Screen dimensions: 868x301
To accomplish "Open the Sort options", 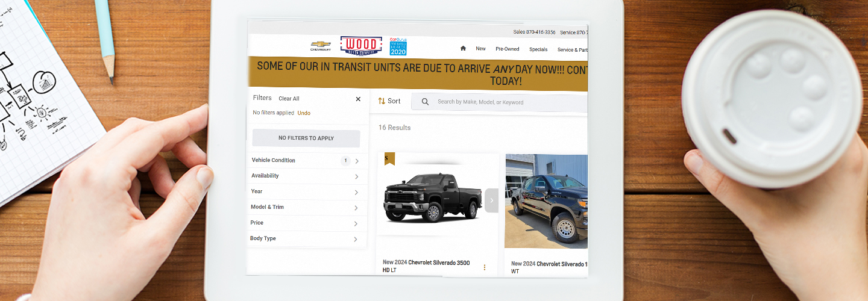I will (389, 101).
